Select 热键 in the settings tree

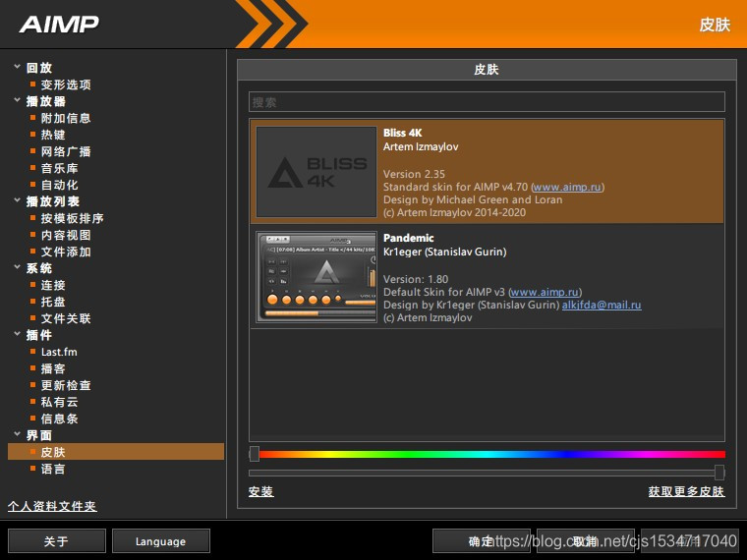pyautogui.click(x=53, y=135)
